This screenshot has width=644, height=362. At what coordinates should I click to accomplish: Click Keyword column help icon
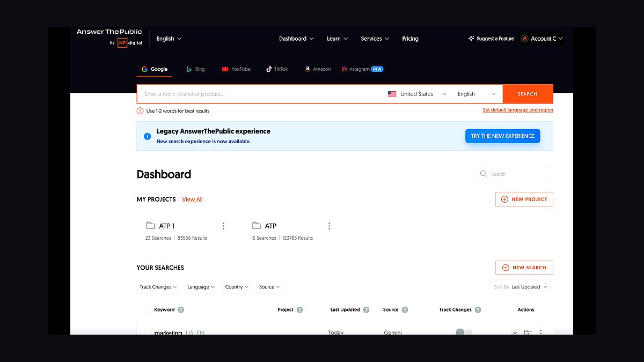[181, 309]
